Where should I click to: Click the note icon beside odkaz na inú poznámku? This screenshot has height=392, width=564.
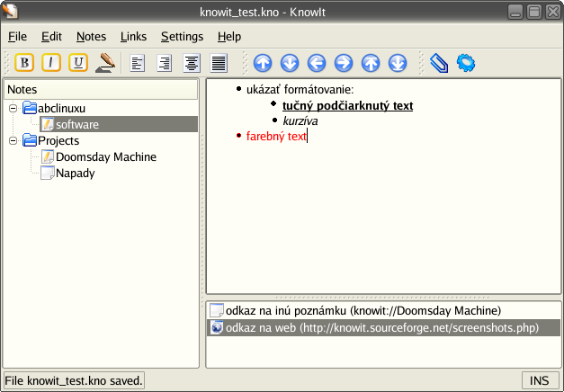pyautogui.click(x=217, y=310)
